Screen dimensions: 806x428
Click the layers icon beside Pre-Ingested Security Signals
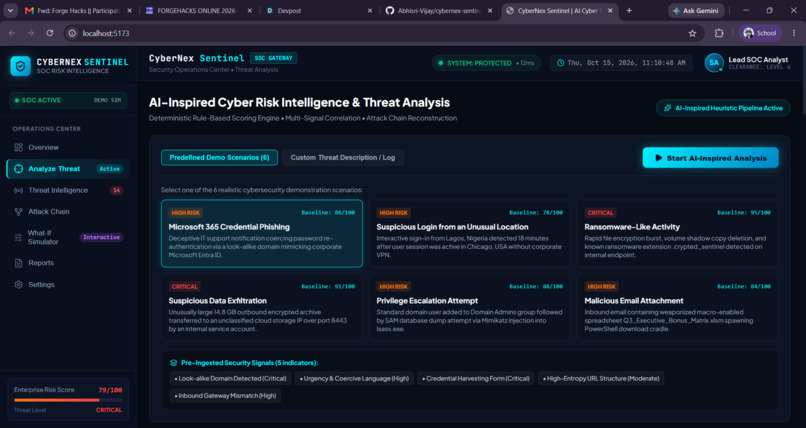[174, 363]
